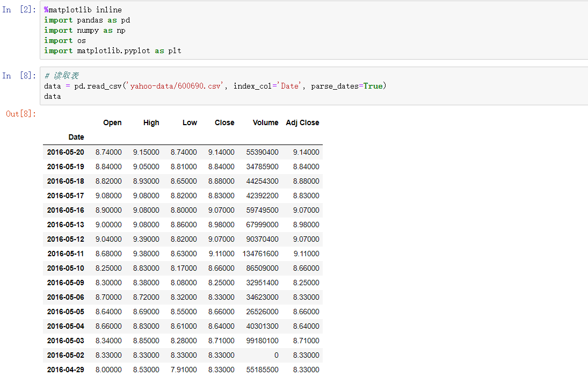The image size is (588, 376).
Task: Select the 2016-05-11 row label
Action: (x=66, y=254)
